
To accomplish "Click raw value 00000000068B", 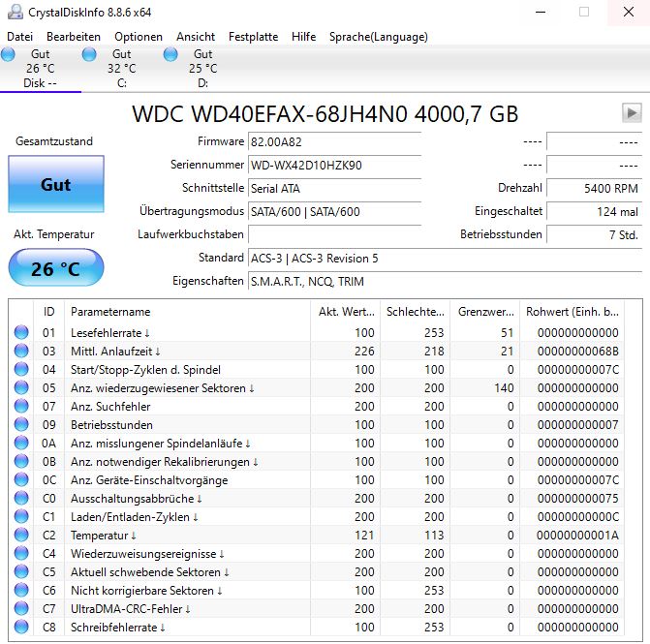I will pos(578,351).
